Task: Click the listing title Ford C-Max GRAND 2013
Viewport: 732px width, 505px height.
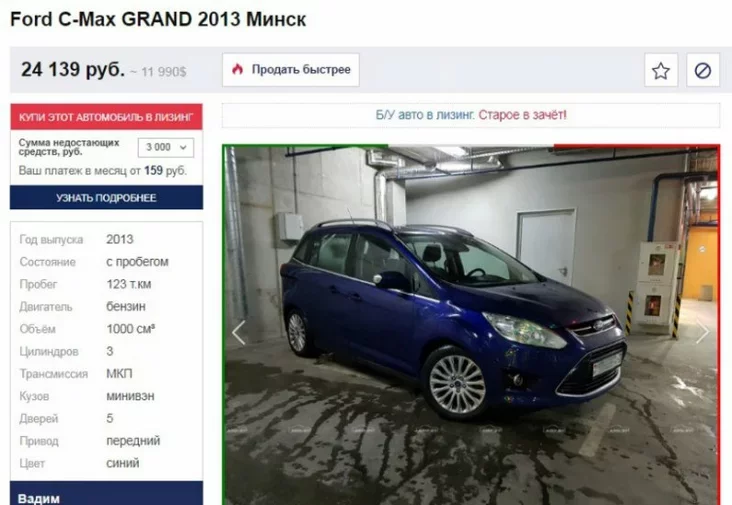Action: [x=125, y=20]
